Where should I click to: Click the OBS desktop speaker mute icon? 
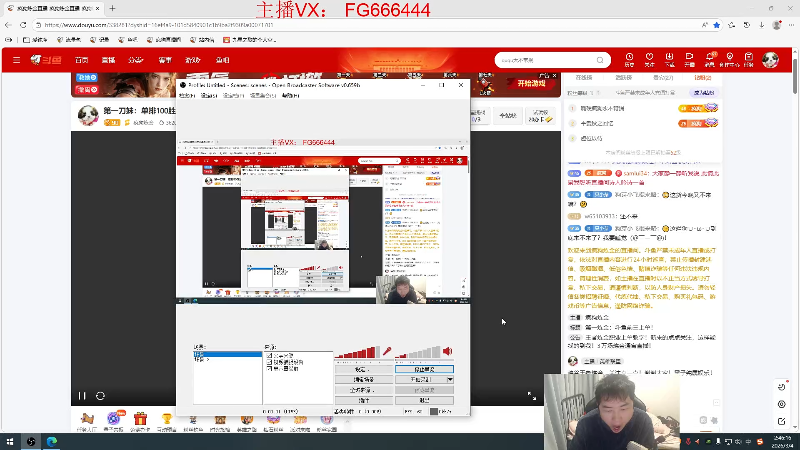tap(447, 351)
